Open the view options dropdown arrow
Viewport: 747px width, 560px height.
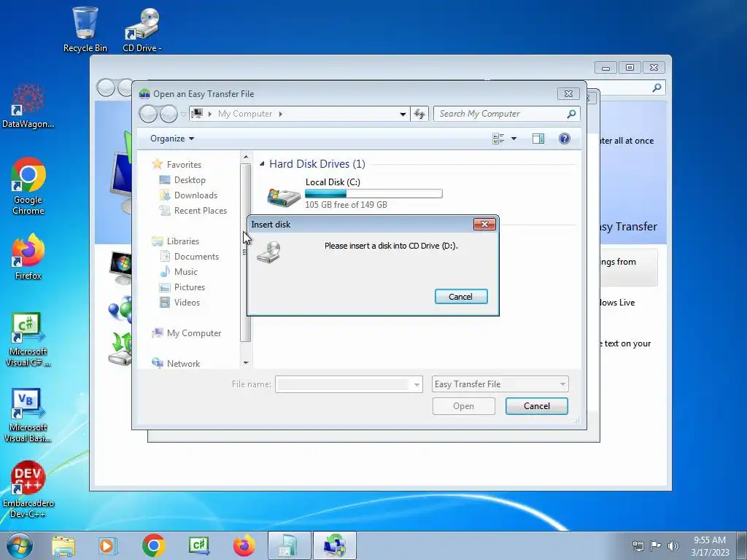[x=514, y=139]
